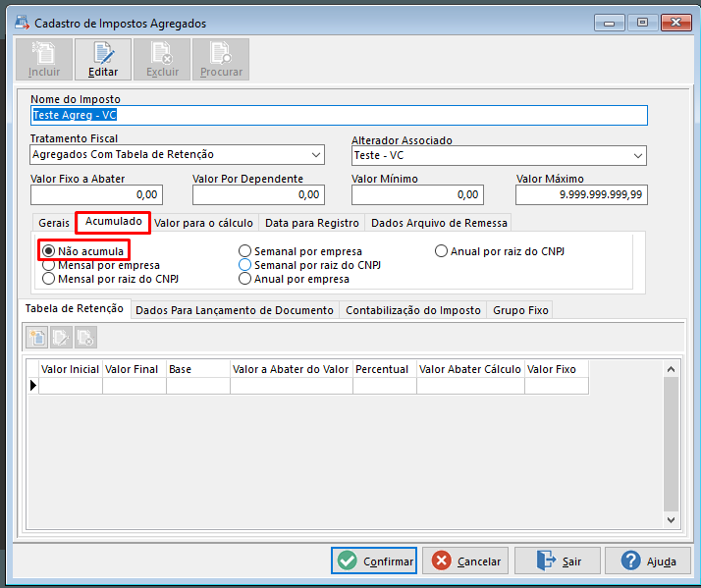Click the Valor Inicial column header
The height and width of the screenshot is (588, 701).
click(x=71, y=369)
